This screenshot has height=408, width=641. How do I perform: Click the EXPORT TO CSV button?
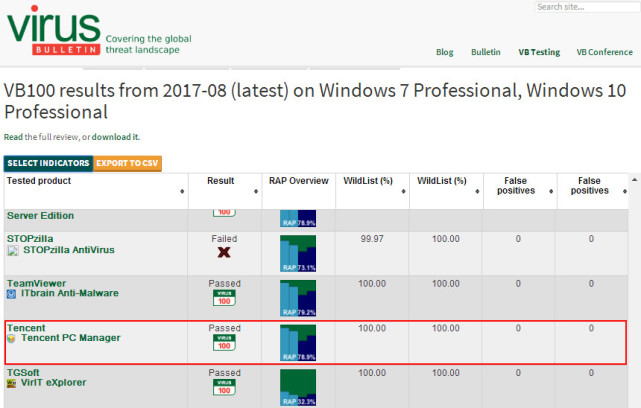pyautogui.click(x=127, y=163)
